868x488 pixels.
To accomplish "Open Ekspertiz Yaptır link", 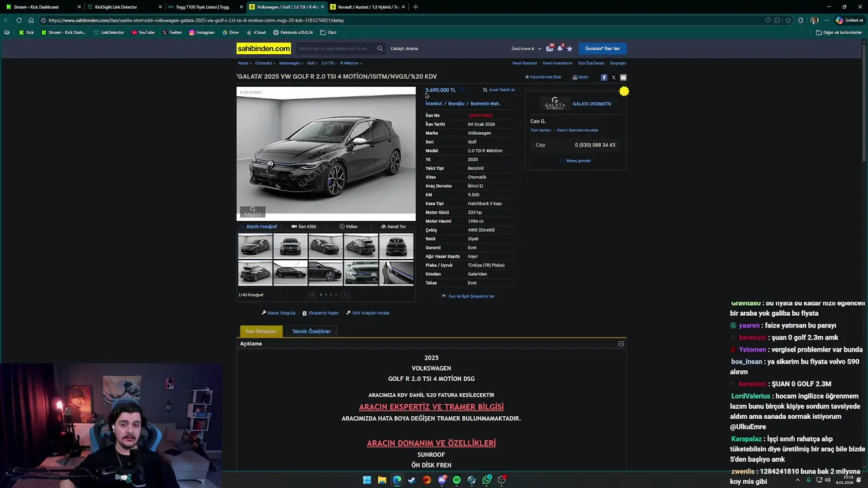I will coord(320,313).
